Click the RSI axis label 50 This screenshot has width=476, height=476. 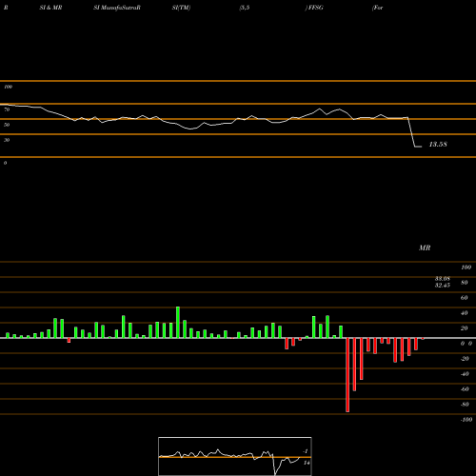tap(7, 125)
